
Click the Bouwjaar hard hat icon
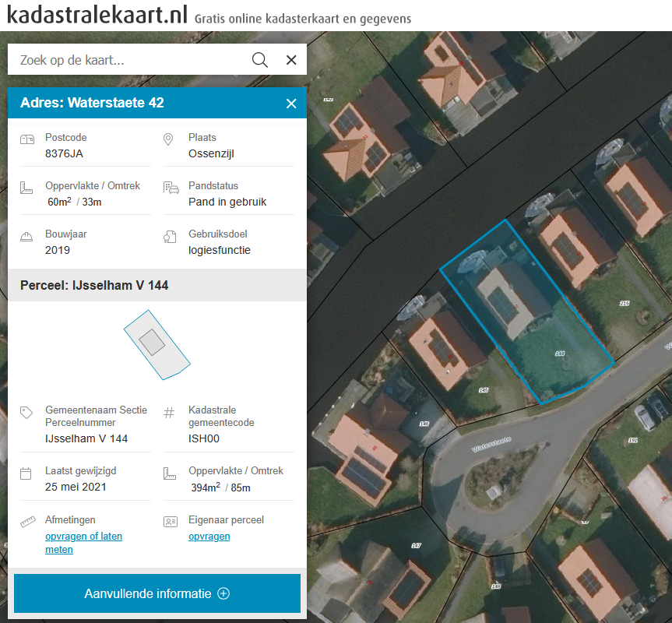27,236
